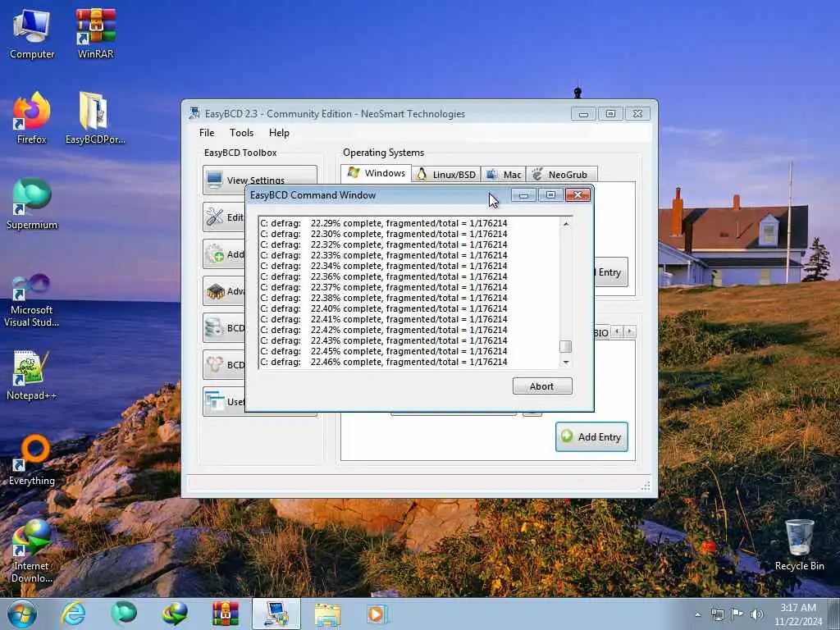Open Windows Explorer from the taskbar

(327, 614)
